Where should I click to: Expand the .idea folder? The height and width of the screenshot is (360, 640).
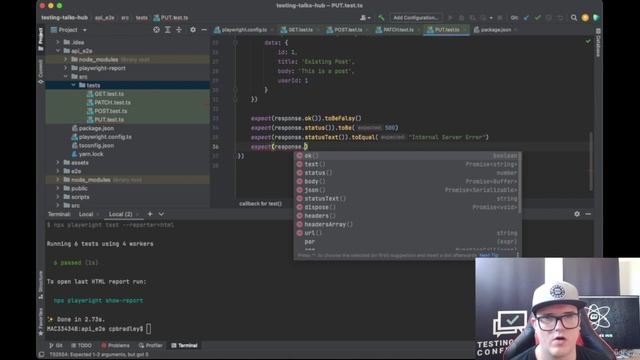click(58, 42)
